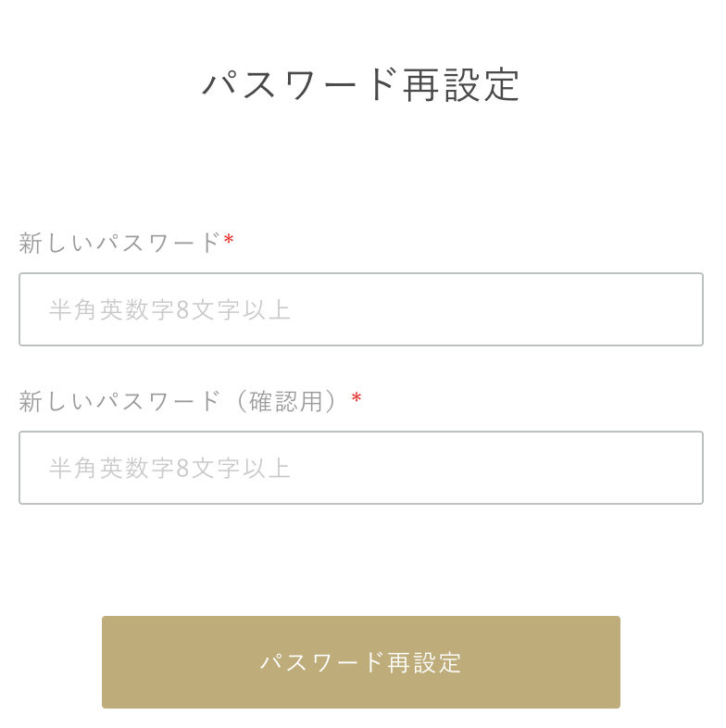The height and width of the screenshot is (728, 726).
Task: Click the 新しいパスワード field label
Action: click(120, 243)
